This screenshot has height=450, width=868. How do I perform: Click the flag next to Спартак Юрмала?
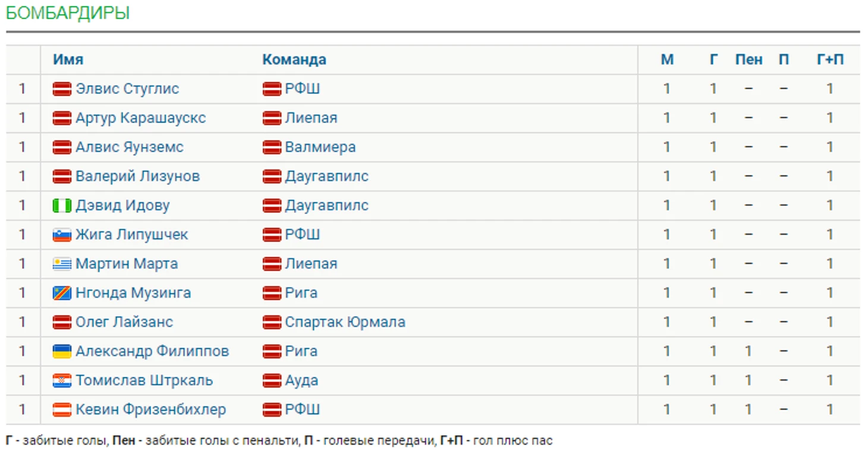[x=272, y=322]
